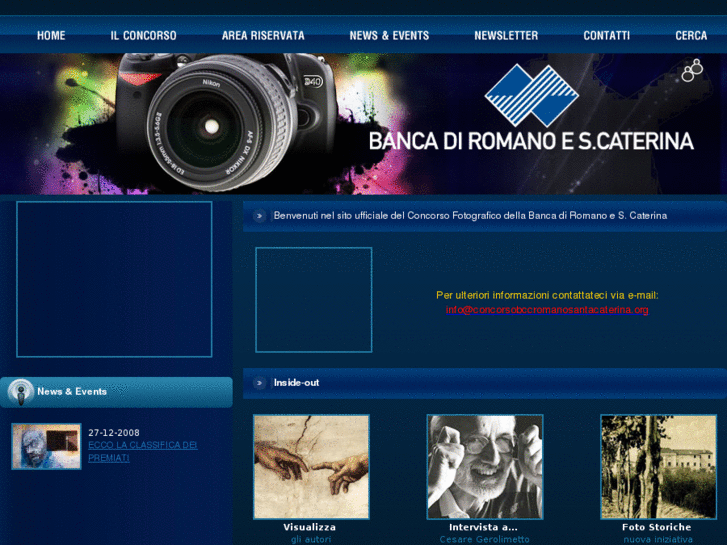This screenshot has width=727, height=545.
Task: Click the 'gli autori' link under Visualizza
Action: 310,539
